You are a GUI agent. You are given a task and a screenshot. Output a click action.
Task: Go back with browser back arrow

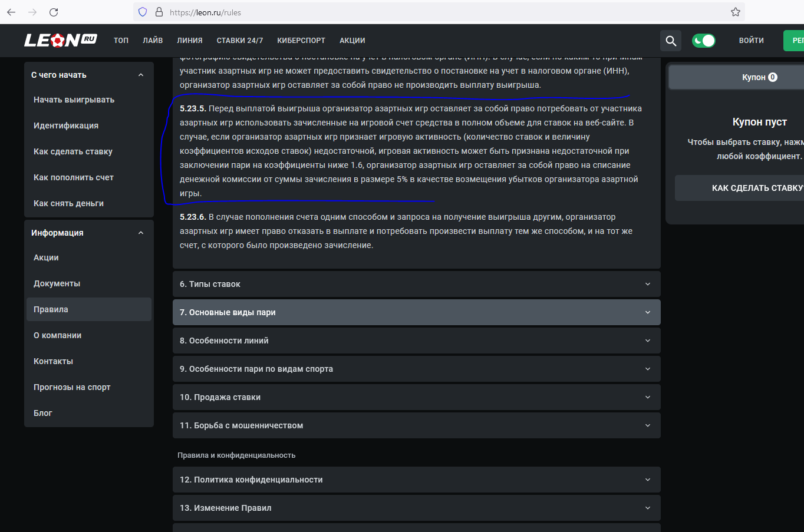[11, 12]
